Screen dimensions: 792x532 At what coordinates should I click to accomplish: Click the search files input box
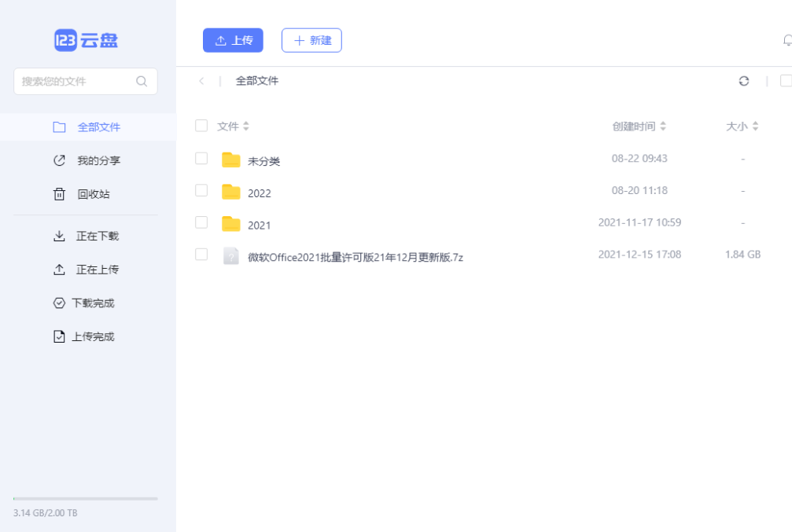coord(85,81)
